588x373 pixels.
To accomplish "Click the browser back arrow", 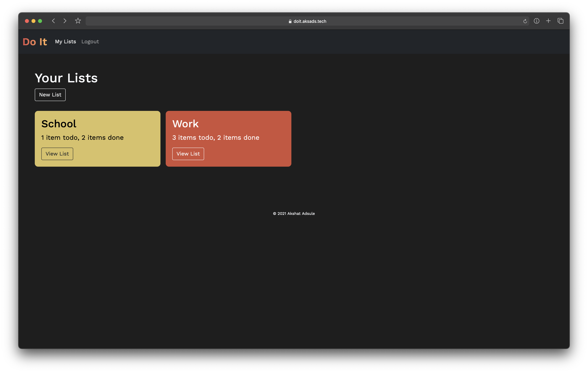I will [53, 21].
